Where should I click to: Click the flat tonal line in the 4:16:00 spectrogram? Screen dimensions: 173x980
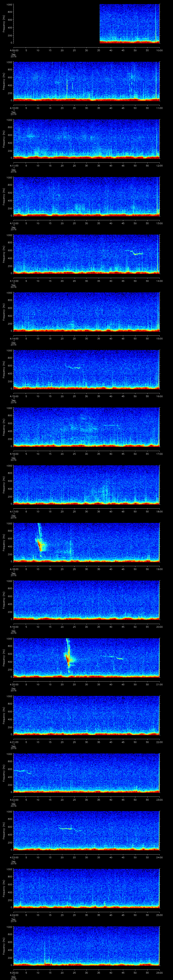click(110, 425)
